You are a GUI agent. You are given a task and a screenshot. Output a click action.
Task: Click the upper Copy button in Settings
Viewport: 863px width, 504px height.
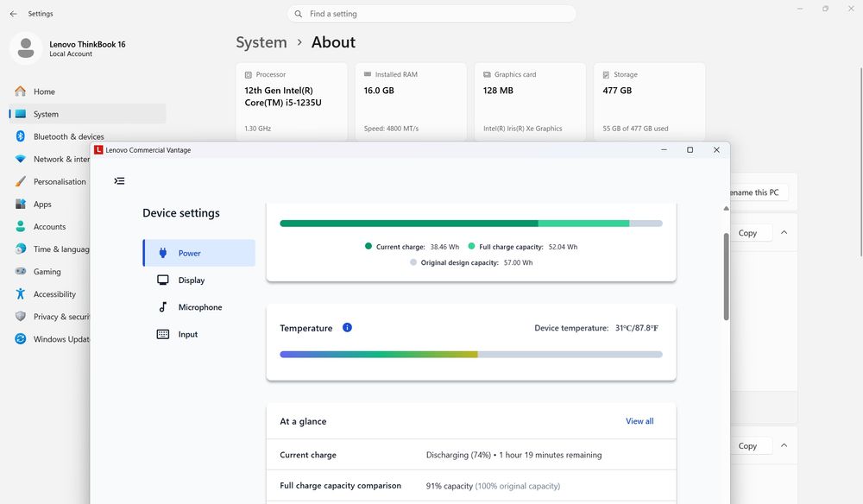tap(752, 233)
